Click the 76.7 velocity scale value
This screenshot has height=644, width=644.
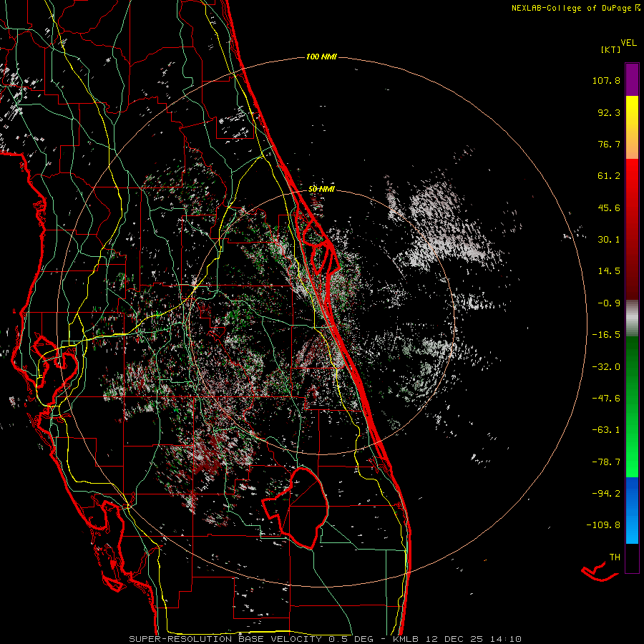[609, 144]
